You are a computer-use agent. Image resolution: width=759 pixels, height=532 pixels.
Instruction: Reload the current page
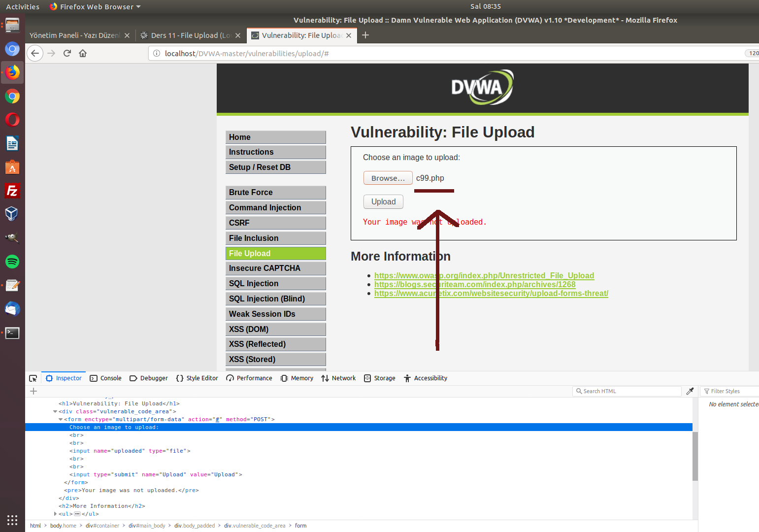pos(67,53)
